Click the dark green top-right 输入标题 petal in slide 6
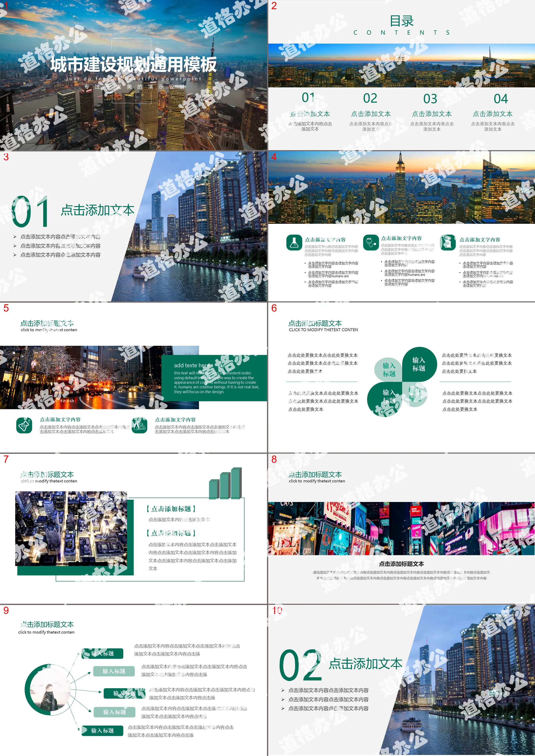This screenshot has height=756, width=535. click(419, 364)
